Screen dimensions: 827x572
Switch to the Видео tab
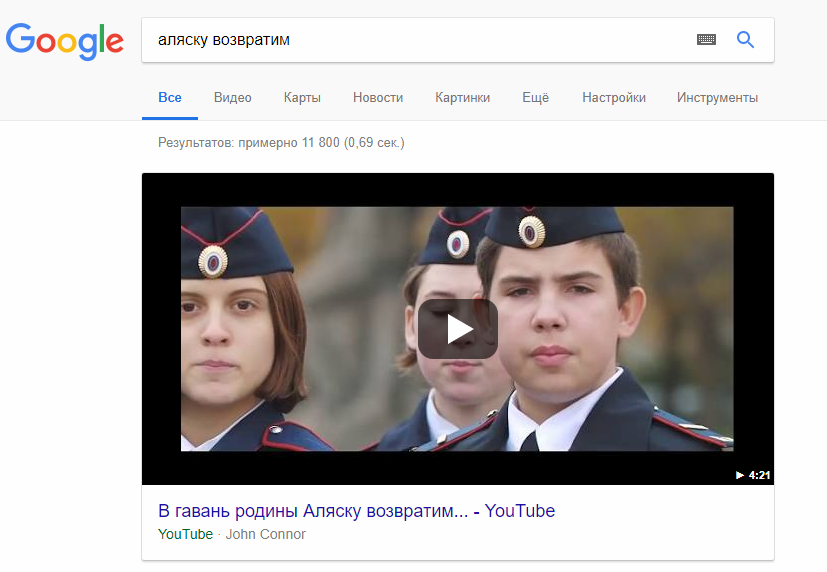point(233,98)
